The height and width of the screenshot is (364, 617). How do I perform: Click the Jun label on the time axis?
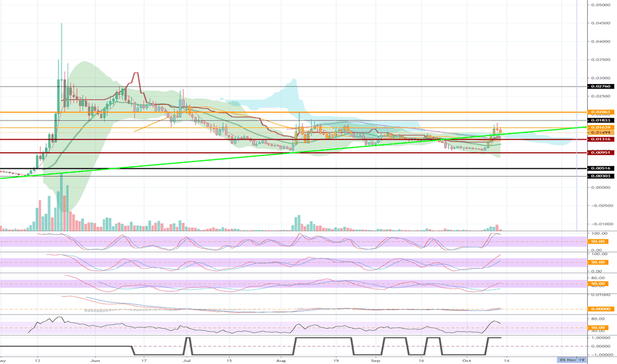pos(95,360)
